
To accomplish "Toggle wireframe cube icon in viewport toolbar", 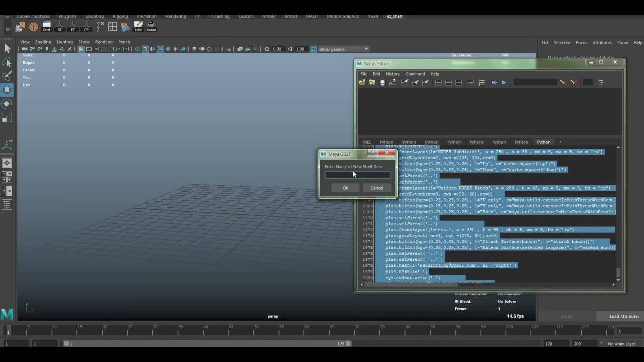I will pos(138,49).
